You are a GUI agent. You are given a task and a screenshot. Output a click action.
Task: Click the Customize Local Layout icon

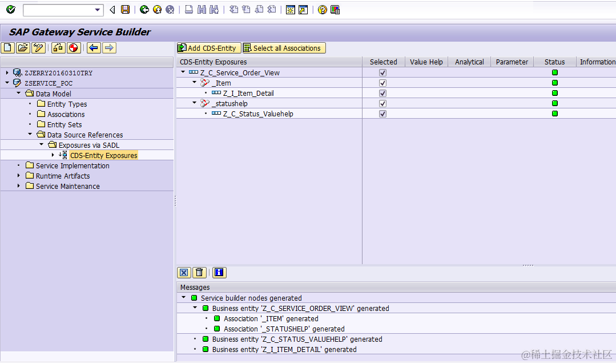335,10
